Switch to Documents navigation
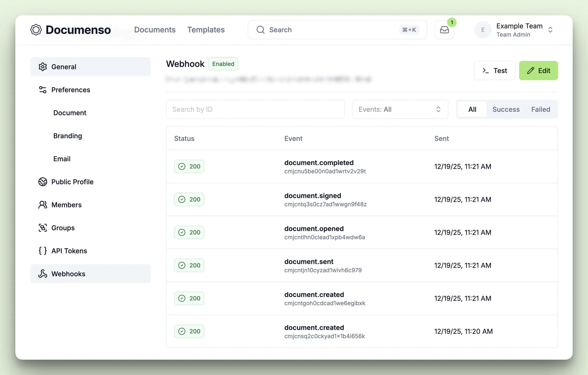 pos(155,30)
